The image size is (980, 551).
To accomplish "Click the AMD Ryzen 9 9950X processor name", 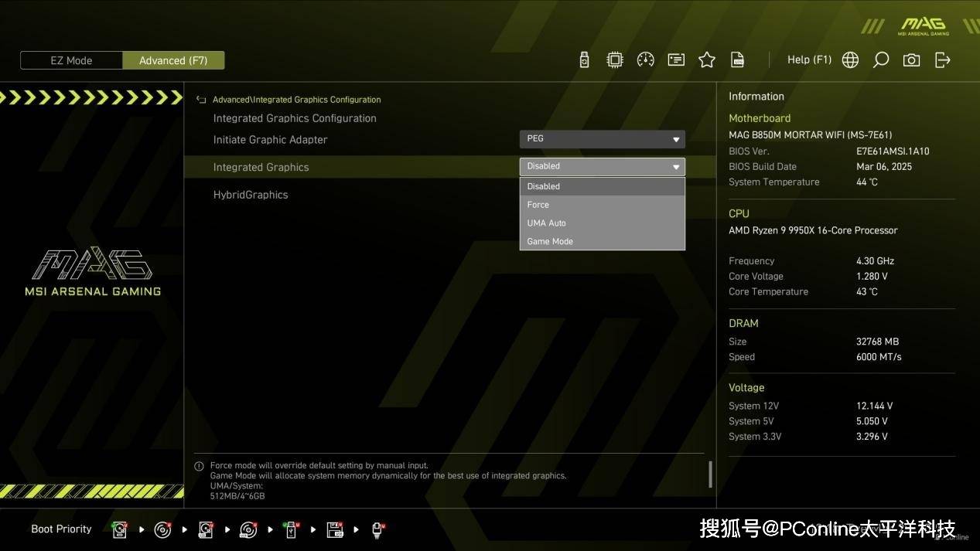I will (813, 230).
